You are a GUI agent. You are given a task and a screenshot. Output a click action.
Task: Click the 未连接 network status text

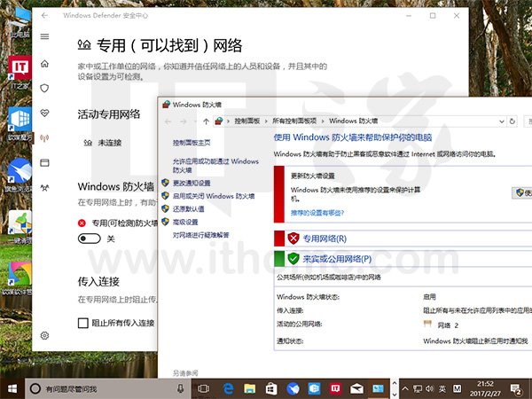pyautogui.click(x=110, y=143)
